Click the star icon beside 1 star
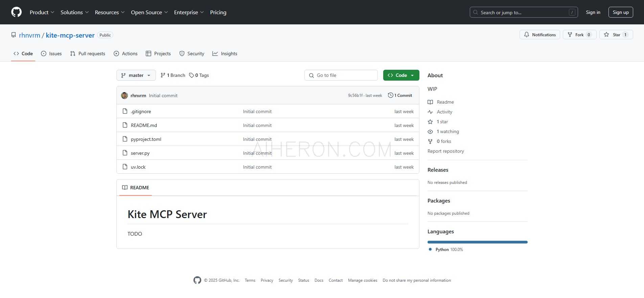The height and width of the screenshot is (298, 644). coord(430,122)
